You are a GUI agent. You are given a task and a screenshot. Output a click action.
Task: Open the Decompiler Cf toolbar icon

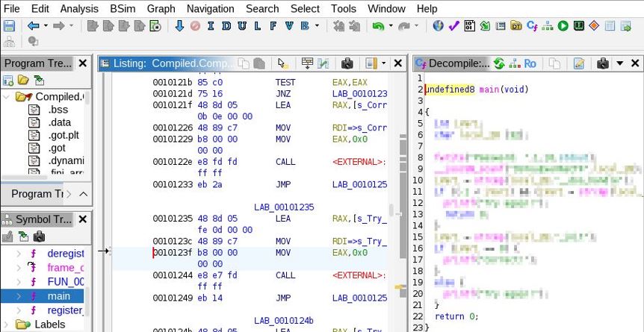(532, 26)
